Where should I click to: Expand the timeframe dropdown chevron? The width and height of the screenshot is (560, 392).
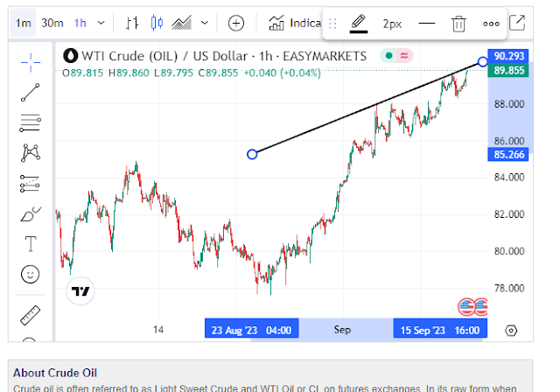click(x=101, y=24)
